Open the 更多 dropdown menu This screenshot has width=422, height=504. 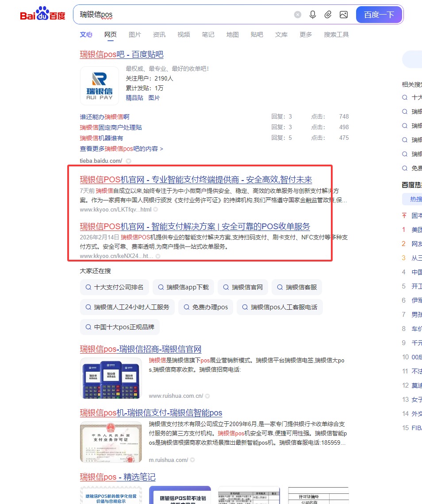305,35
